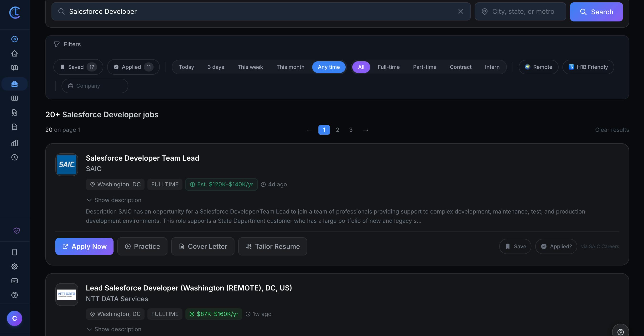Open the columns board sidebar icon
This screenshot has width=644, height=336.
(x=15, y=98)
